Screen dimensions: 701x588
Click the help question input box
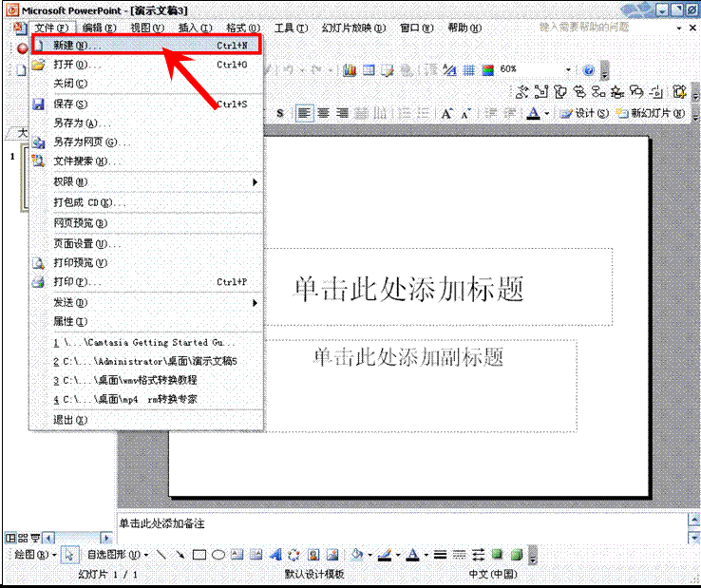[606, 28]
